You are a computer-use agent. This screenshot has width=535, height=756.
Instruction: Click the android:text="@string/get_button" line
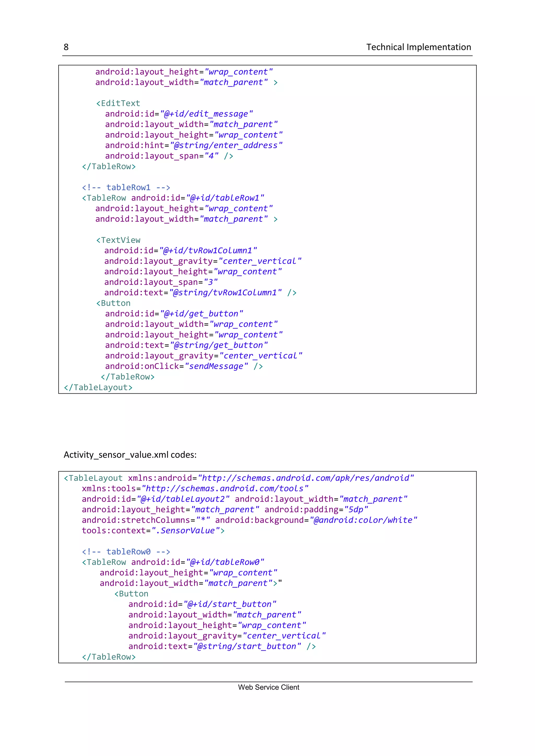(187, 345)
